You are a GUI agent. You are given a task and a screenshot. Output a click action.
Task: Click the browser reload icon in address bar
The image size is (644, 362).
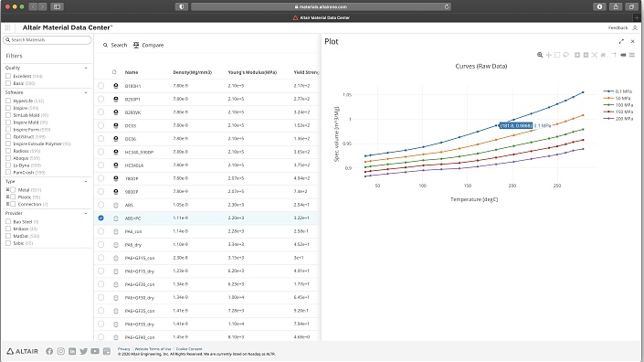(447, 7)
